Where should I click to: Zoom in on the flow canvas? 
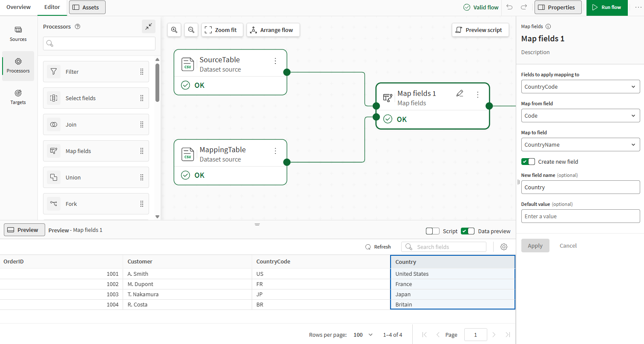174,30
